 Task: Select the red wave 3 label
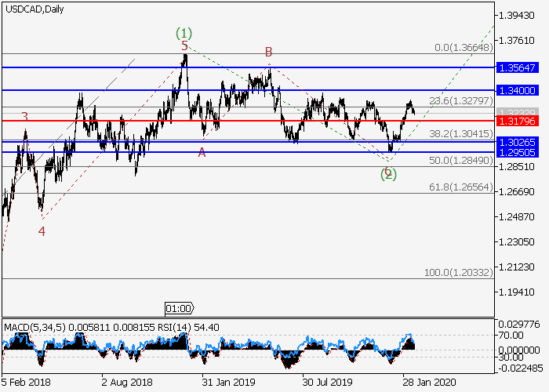pos(25,117)
